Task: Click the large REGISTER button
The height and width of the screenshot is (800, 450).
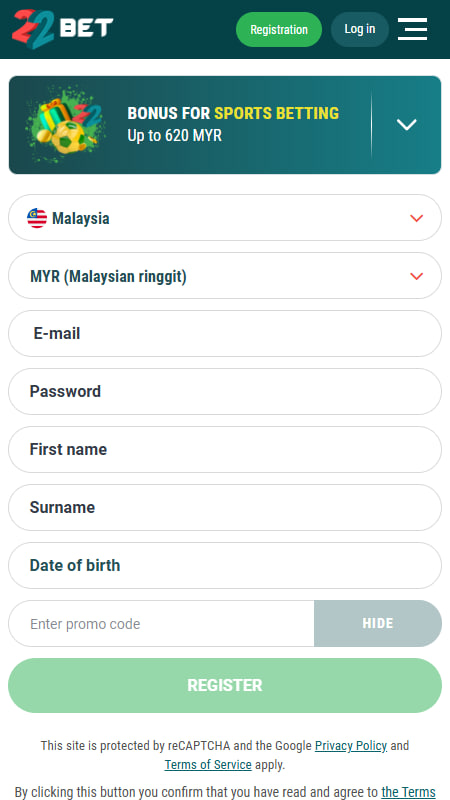Action: coord(225,685)
